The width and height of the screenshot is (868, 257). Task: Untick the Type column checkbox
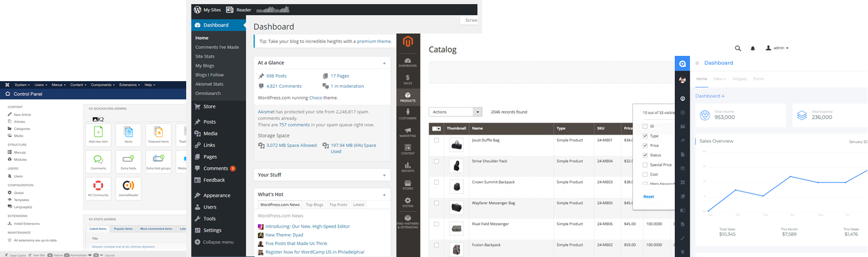pyautogui.click(x=645, y=136)
